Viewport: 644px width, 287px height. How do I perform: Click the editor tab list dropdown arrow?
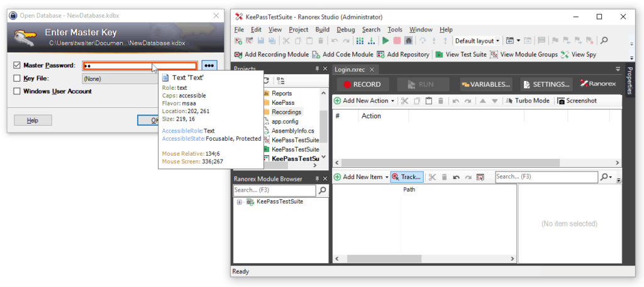(618, 69)
